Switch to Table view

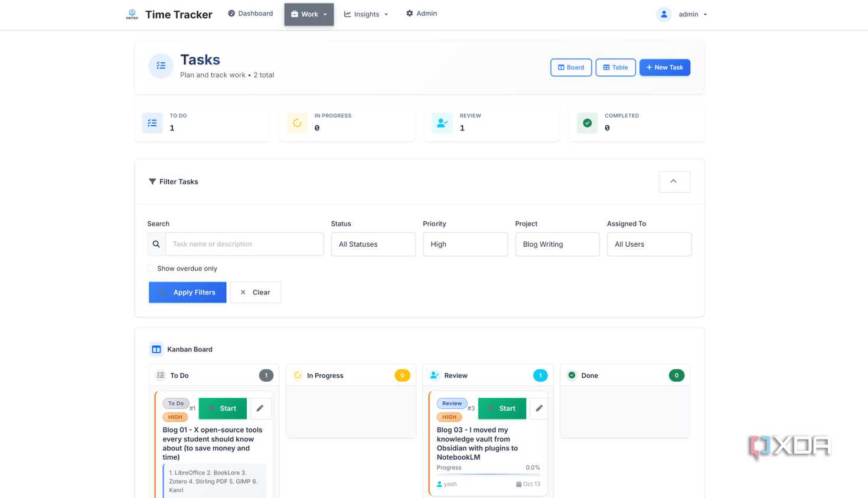pos(615,67)
